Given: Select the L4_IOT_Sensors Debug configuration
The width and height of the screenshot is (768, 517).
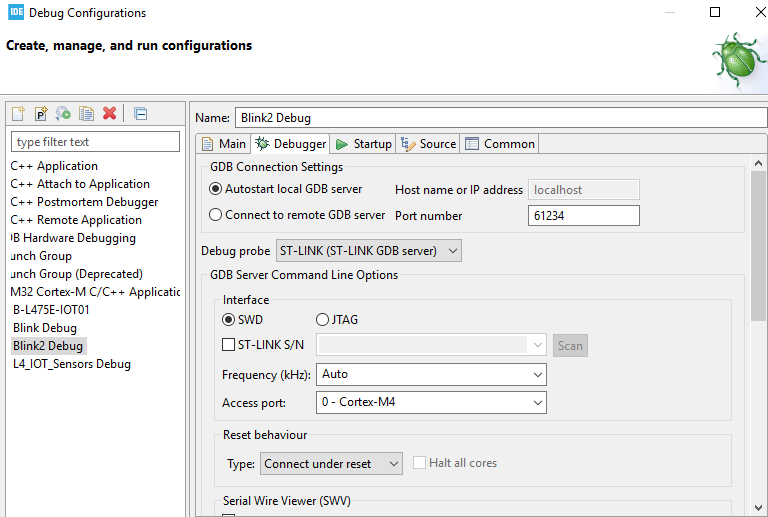Looking at the screenshot, I should (x=72, y=364).
